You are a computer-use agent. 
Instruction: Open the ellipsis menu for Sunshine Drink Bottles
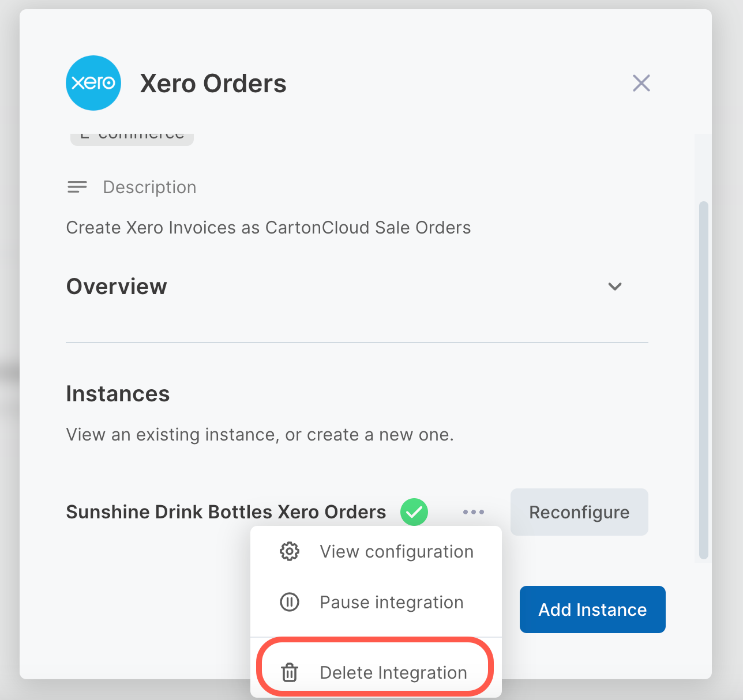[473, 511]
